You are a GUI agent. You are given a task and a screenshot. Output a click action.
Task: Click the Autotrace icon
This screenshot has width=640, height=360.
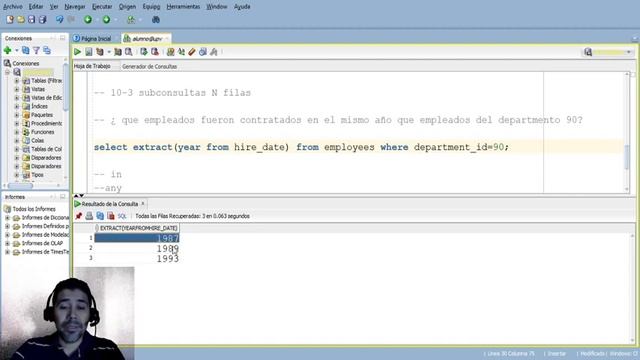tap(118, 52)
